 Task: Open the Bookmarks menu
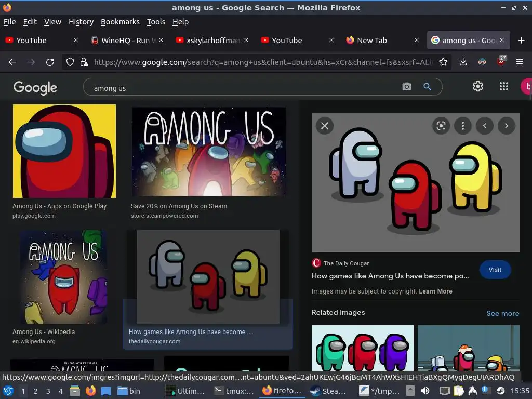point(120,22)
